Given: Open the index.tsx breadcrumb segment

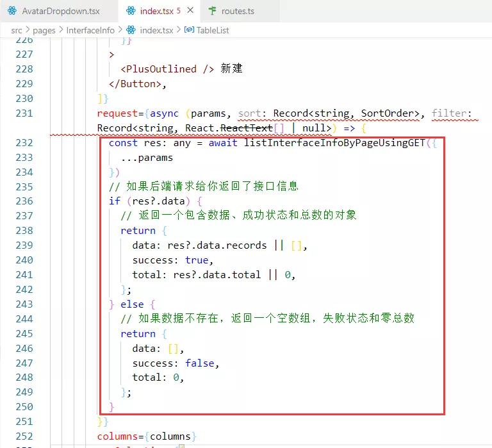Looking at the screenshot, I should tap(156, 31).
